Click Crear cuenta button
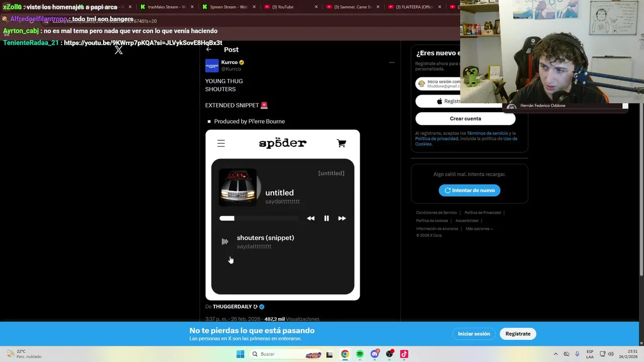The image size is (644, 362). [x=465, y=119]
